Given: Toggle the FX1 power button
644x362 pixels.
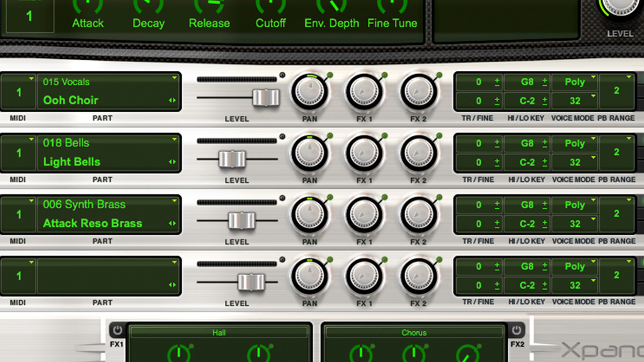Looking at the screenshot, I should pyautogui.click(x=118, y=330).
